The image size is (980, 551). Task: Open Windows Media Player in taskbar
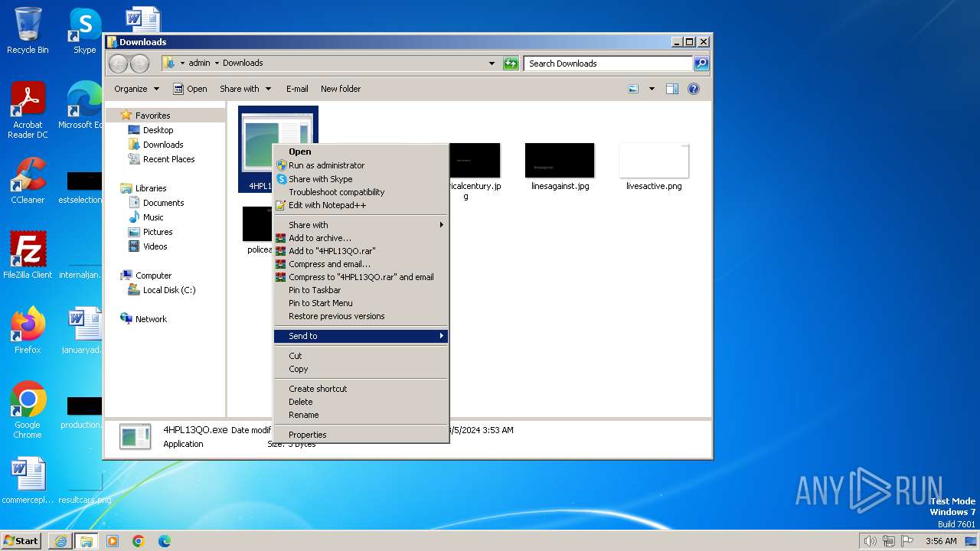coord(113,541)
